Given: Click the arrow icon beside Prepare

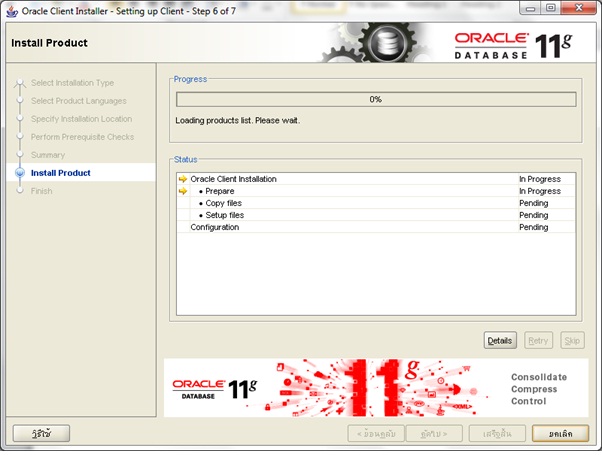Looking at the screenshot, I should [183, 191].
